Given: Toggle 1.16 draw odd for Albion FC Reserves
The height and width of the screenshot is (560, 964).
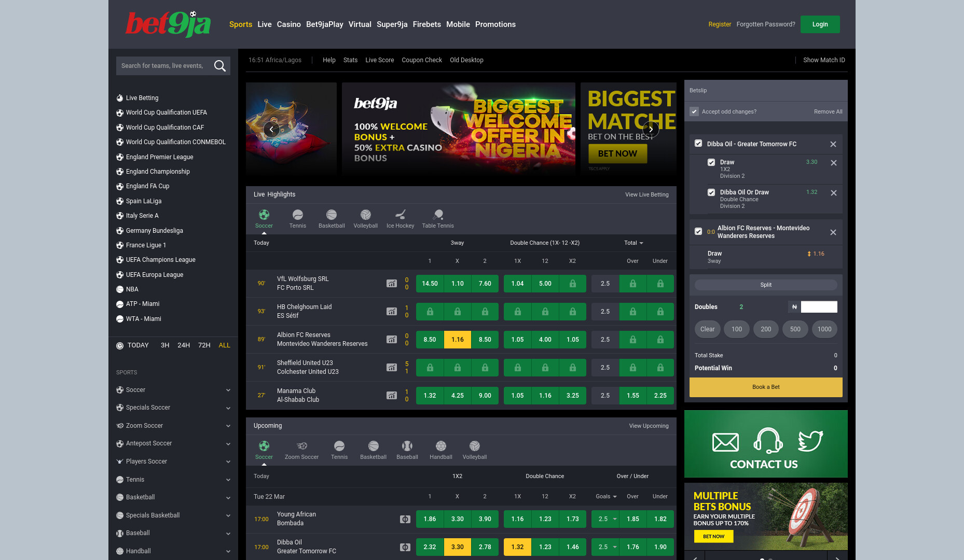Looking at the screenshot, I should 457,340.
